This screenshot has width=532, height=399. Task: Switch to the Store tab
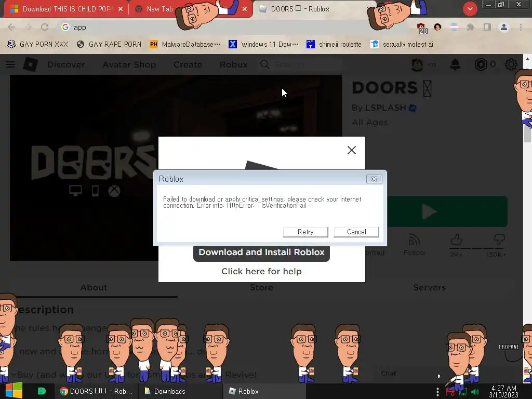point(262,287)
